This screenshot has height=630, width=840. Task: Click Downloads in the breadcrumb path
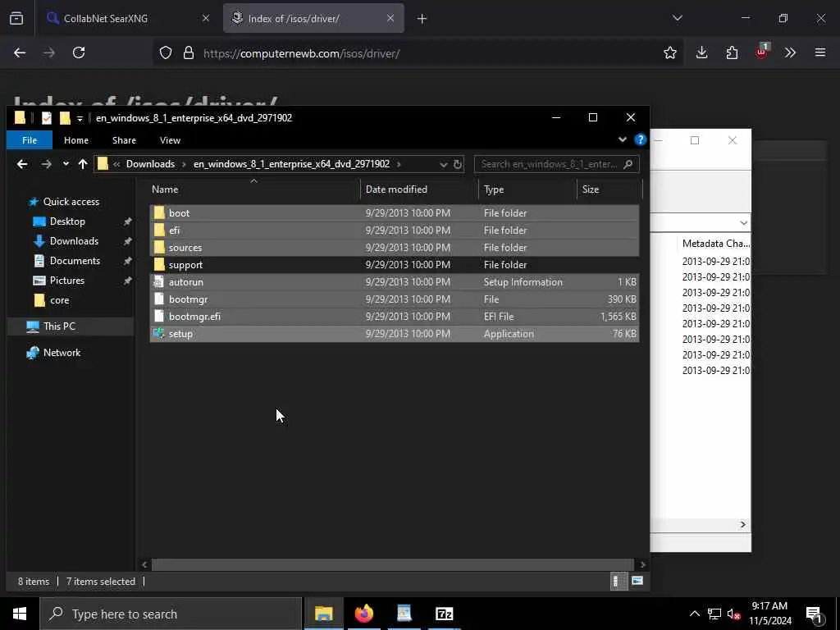pos(150,164)
